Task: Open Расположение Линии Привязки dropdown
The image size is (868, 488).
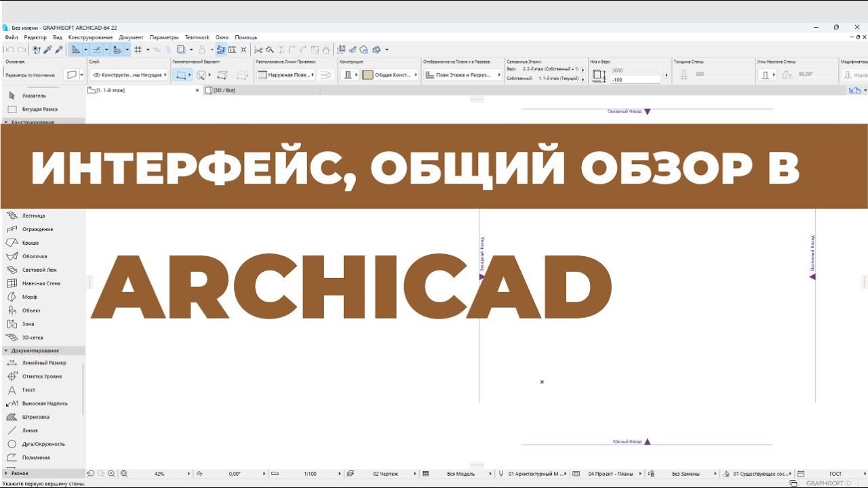Action: 285,75
